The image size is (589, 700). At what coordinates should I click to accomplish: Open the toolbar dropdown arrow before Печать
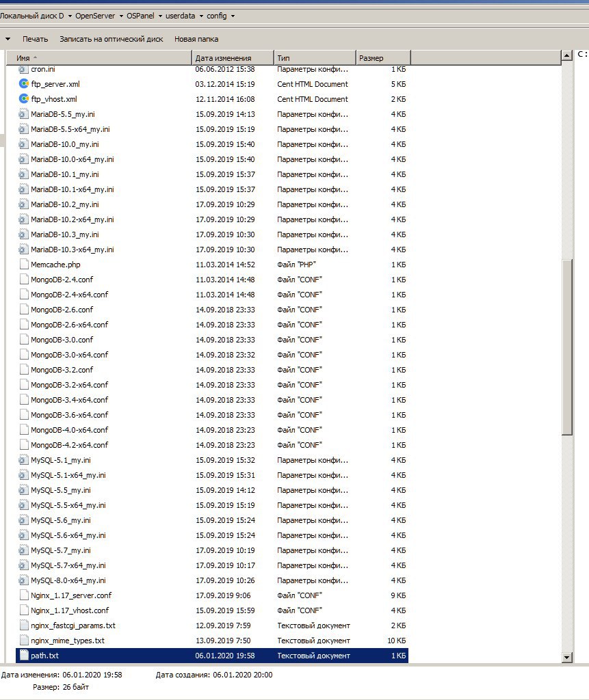(8, 39)
